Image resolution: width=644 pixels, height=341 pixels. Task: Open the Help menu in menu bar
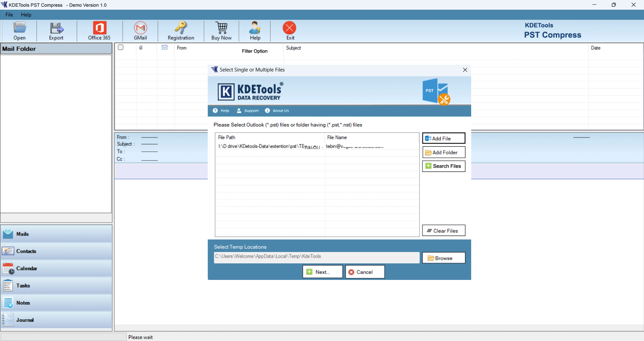tap(26, 15)
